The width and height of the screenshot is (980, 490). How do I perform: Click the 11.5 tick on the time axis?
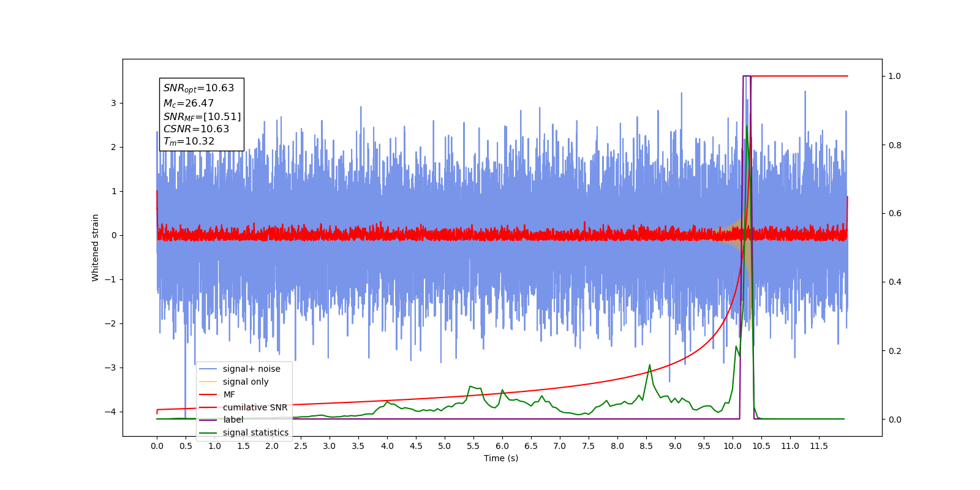(x=819, y=446)
